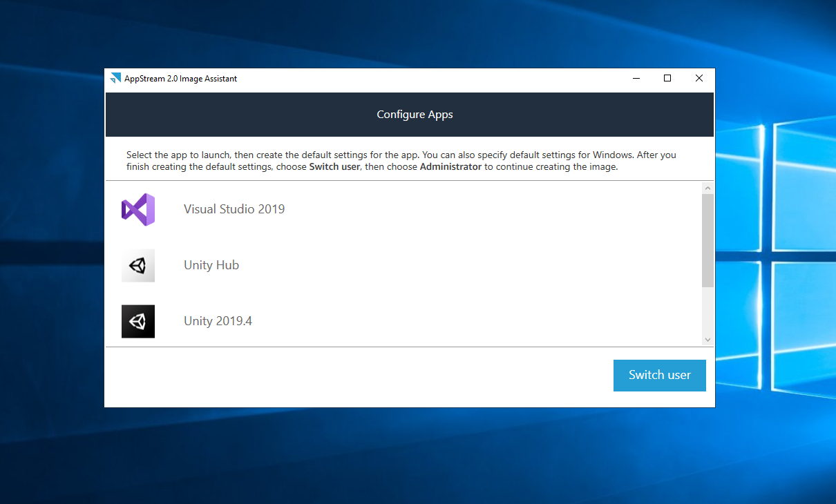Minimize the Image Assistant window
The image size is (836, 504).
pyautogui.click(x=636, y=79)
